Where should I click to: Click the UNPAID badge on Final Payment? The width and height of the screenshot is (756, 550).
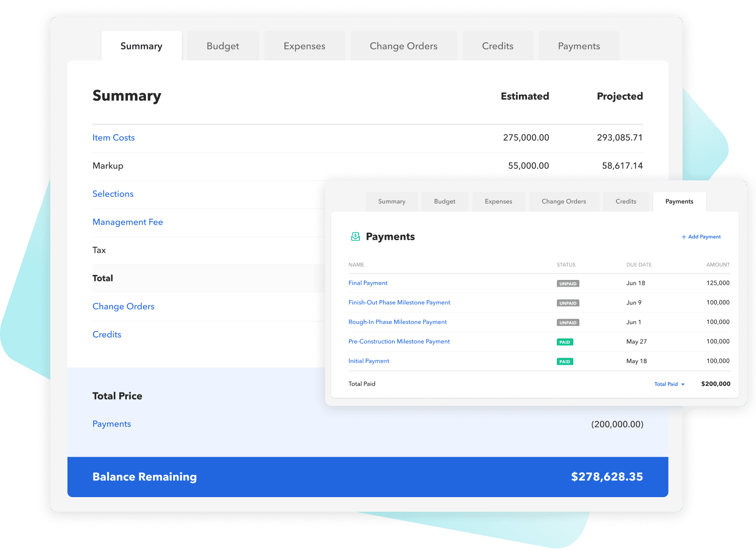[x=568, y=283]
